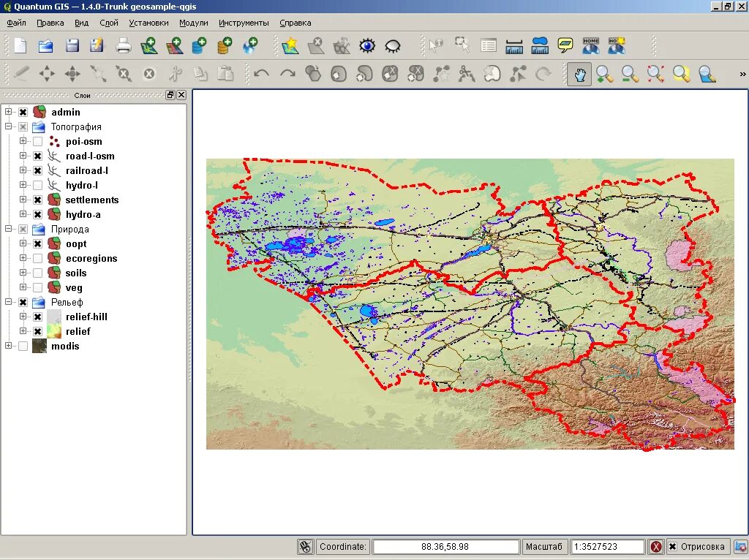Viewport: 749px width, 560px height.
Task: Collapse the Природа group
Action: coord(8,228)
